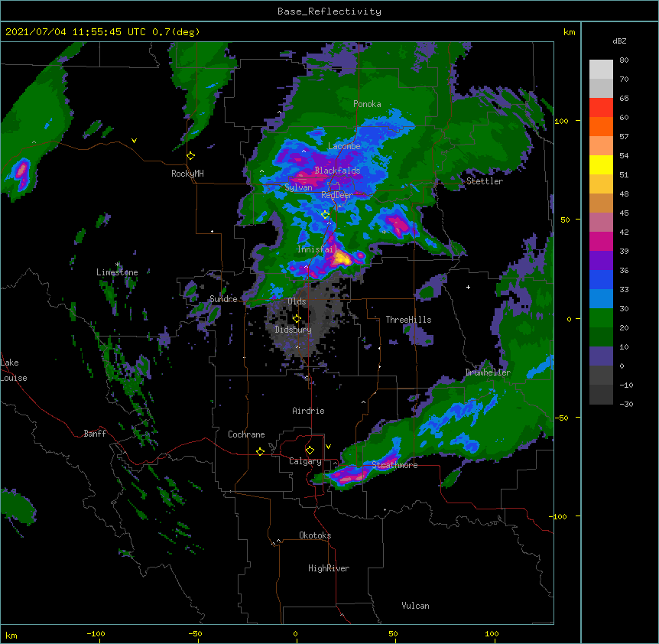This screenshot has width=659, height=644.
Task: Click the asterisk marker above Limestone label
Action: point(118,265)
